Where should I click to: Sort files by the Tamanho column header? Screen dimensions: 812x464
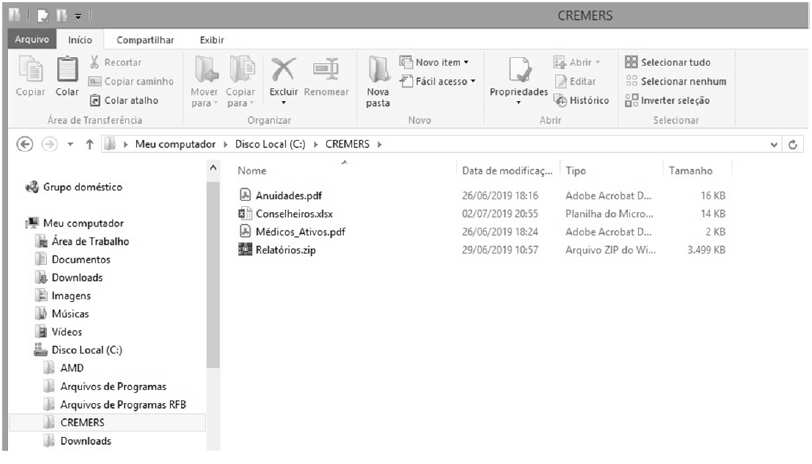(x=691, y=170)
